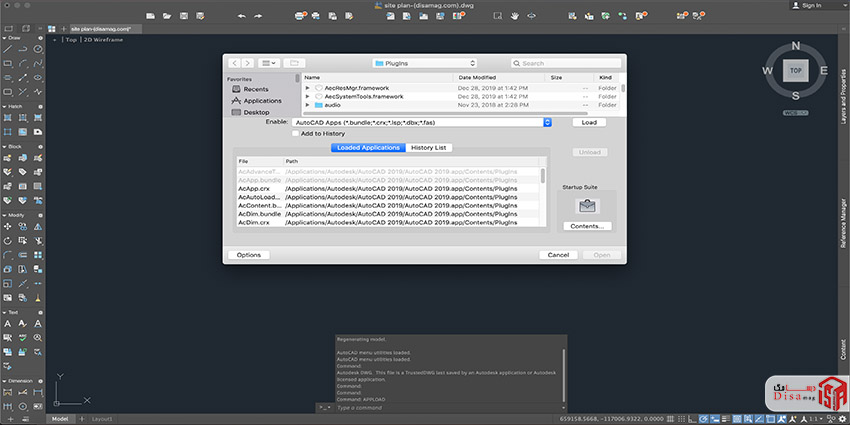The height and width of the screenshot is (425, 850).
Task: Open the Enable file type dropdown
Action: pos(547,122)
